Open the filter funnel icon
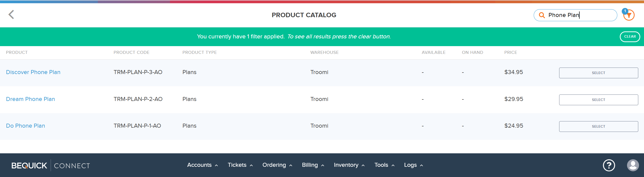This screenshot has width=644, height=177. point(629,15)
